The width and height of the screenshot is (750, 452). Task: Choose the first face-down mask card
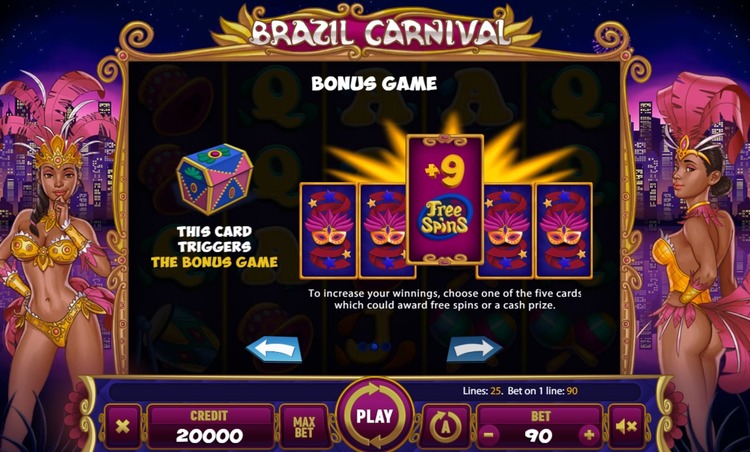coord(328,231)
